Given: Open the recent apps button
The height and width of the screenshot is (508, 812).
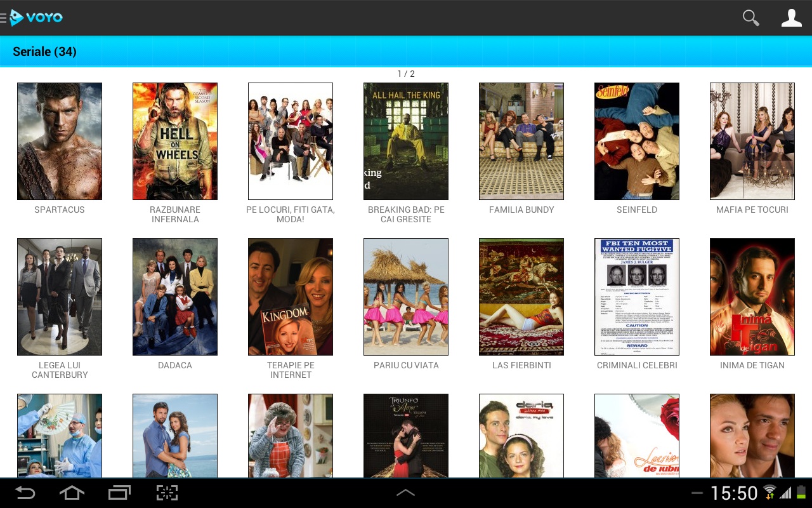Looking at the screenshot, I should (119, 493).
